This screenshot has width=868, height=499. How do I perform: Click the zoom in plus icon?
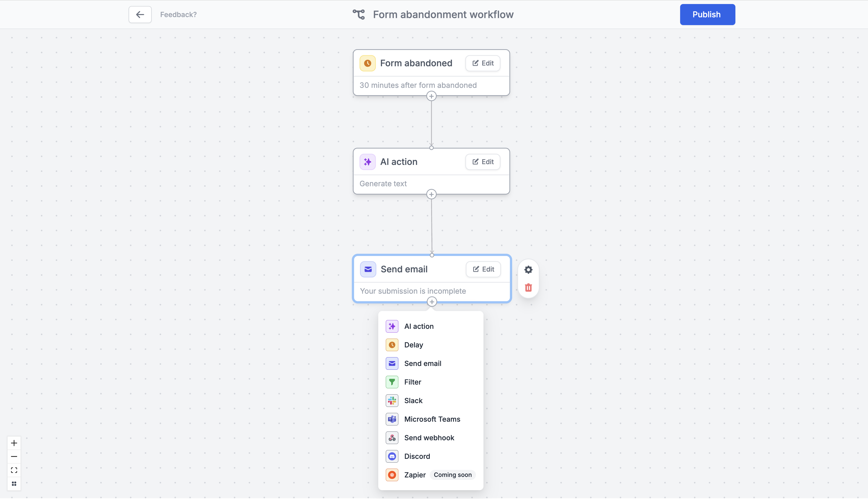pos(14,443)
